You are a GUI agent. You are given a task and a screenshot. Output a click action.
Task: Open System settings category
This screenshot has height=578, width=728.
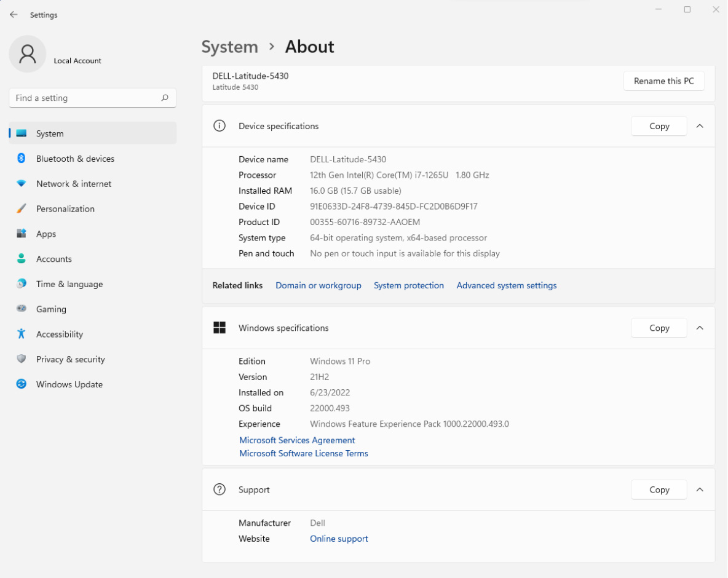coord(92,133)
